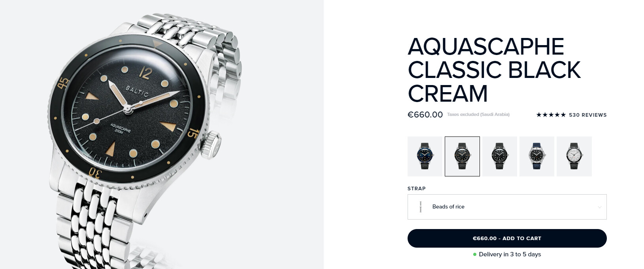Open the main Aquascaphe watch product image
Screen dimensions: 644x269
point(162,134)
